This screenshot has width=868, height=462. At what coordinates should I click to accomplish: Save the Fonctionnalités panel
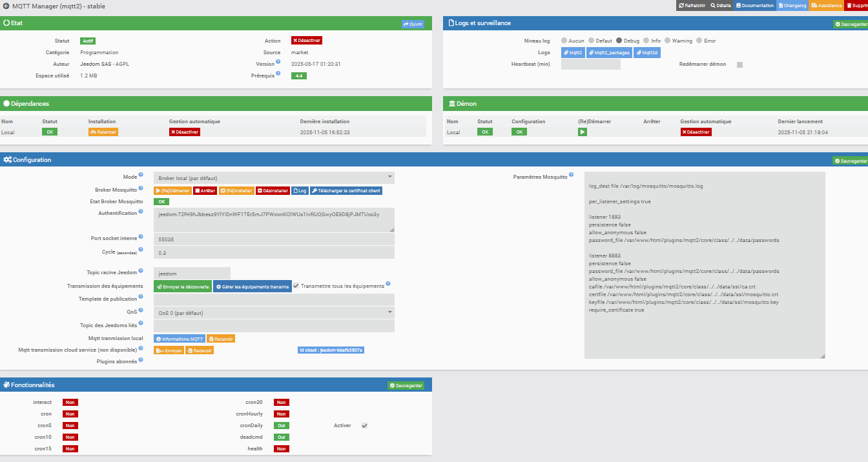(406, 385)
